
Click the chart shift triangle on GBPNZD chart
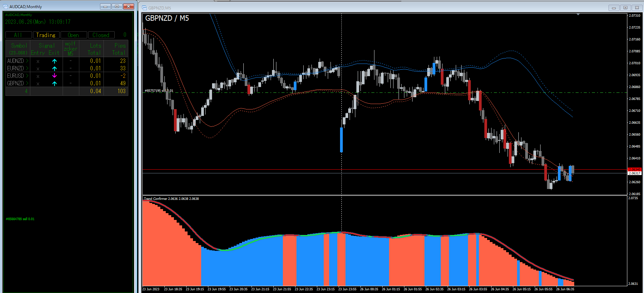[x=578, y=15]
